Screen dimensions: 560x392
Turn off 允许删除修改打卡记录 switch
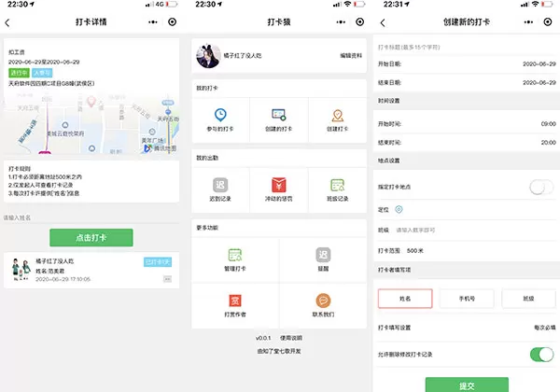tap(541, 355)
